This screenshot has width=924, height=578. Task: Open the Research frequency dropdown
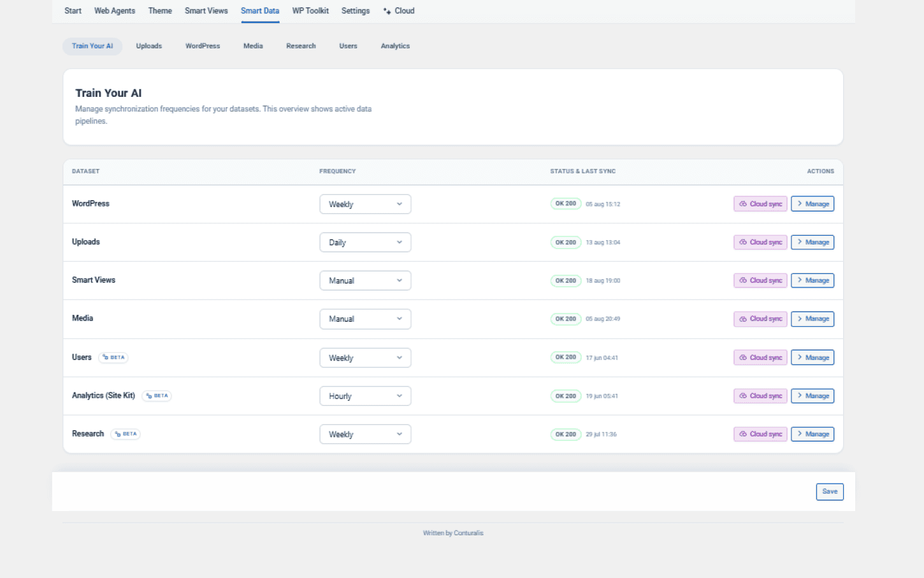coord(365,434)
